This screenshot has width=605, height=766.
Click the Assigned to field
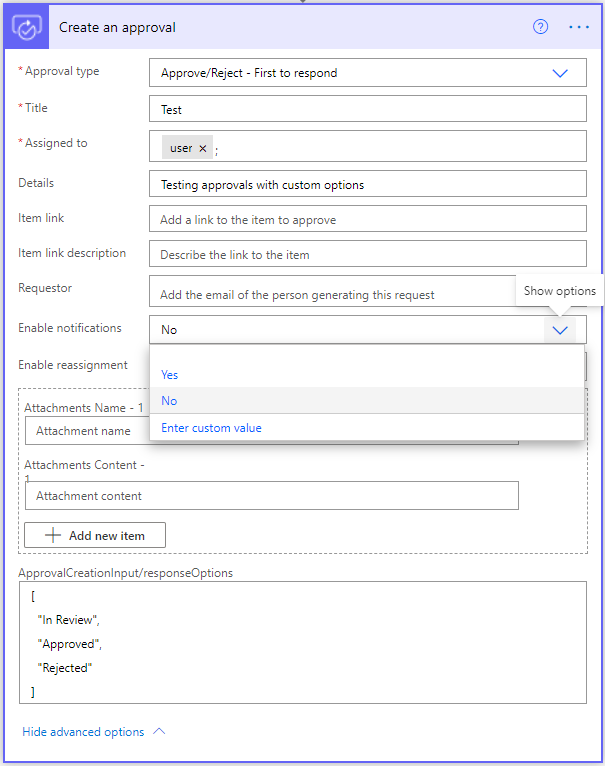367,146
